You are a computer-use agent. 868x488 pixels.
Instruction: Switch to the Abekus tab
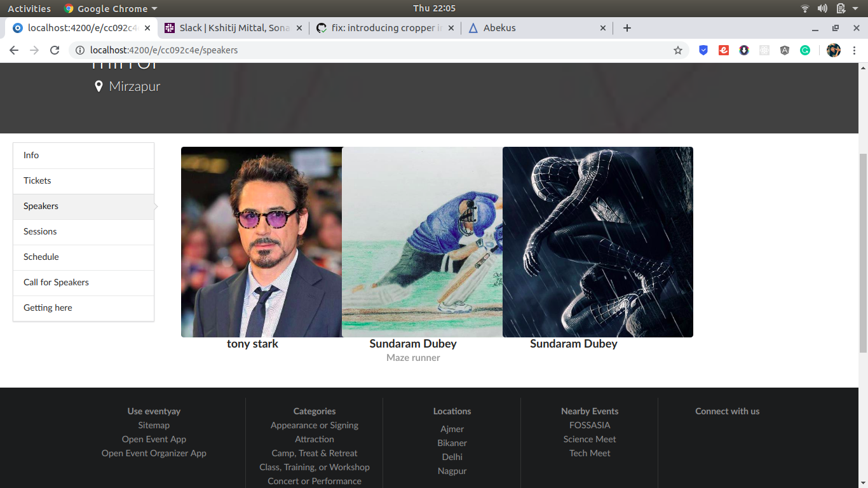(537, 28)
